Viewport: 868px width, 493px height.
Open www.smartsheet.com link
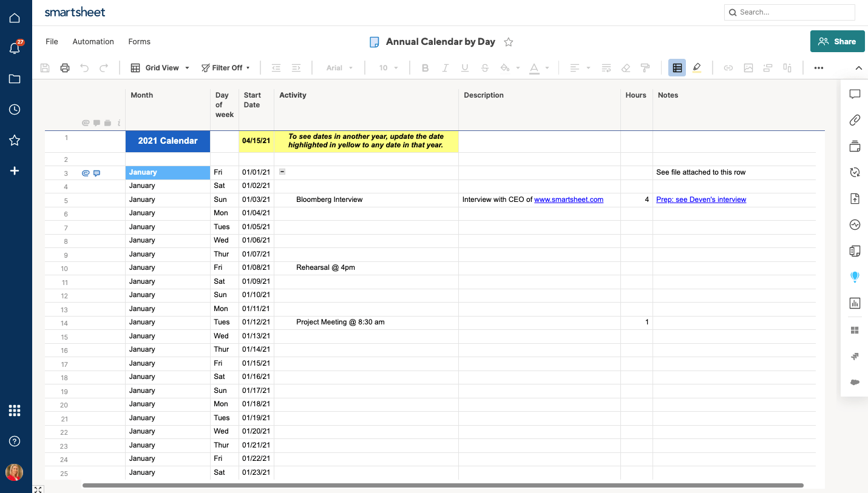pyautogui.click(x=569, y=200)
